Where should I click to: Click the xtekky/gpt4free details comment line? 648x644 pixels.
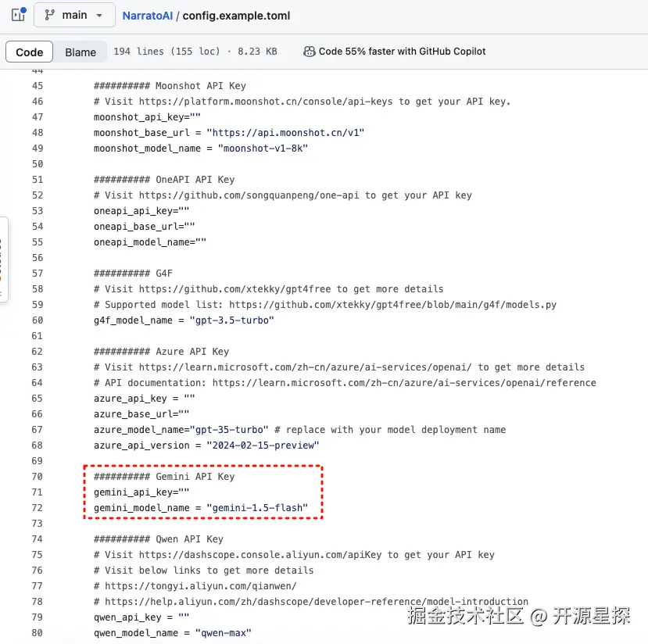tap(269, 289)
